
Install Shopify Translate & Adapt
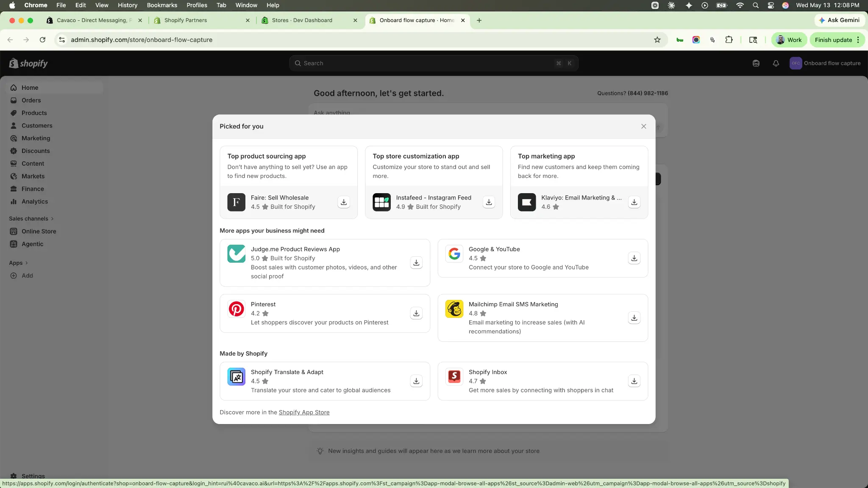416,381
